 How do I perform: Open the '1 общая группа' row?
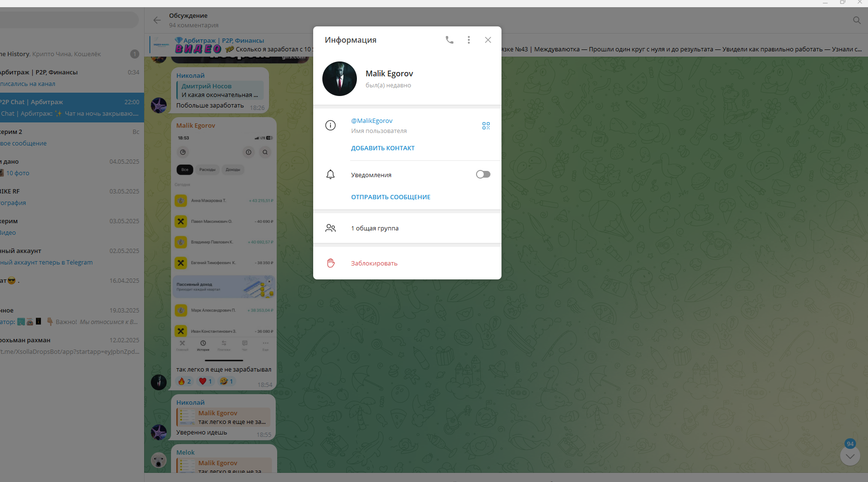coord(407,228)
